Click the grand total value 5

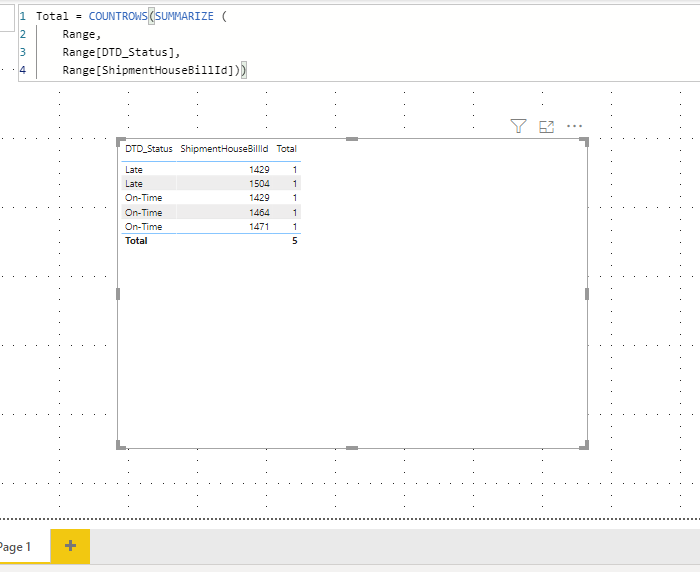click(295, 241)
